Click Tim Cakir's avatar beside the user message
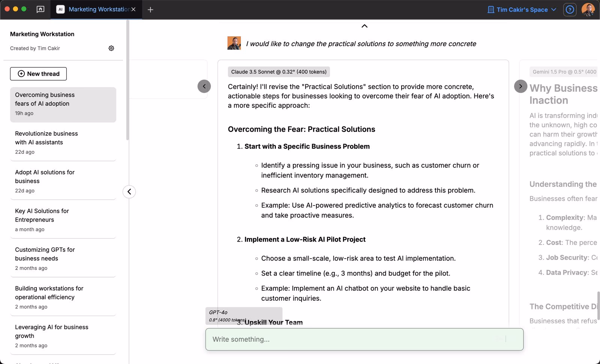The width and height of the screenshot is (600, 364). [x=234, y=43]
